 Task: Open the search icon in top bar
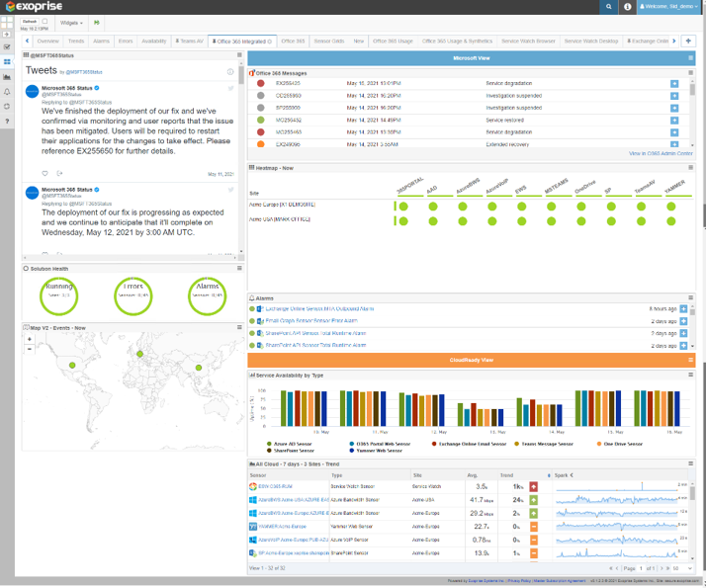(x=609, y=7)
